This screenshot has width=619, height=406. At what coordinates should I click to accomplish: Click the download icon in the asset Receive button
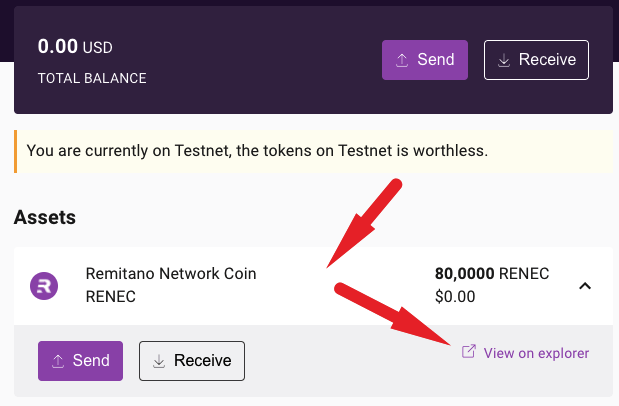pos(159,360)
